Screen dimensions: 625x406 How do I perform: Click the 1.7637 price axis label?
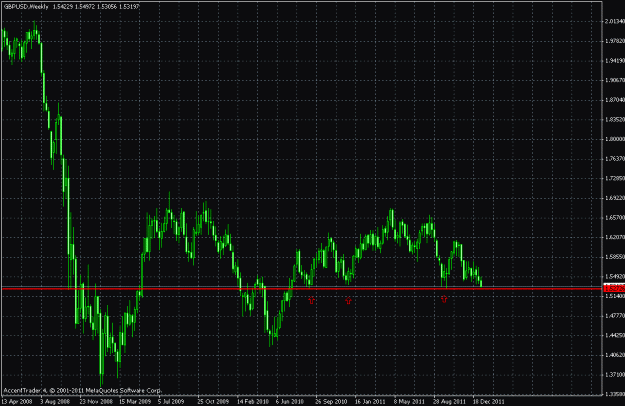coord(615,159)
